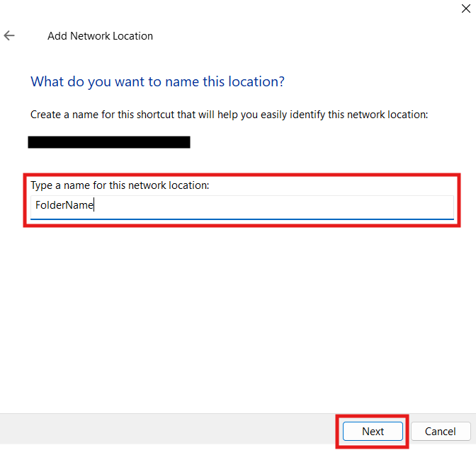Image resolution: width=476 pixels, height=450 pixels.
Task: Click the 'Create a name for this shortcut' text
Action: pos(229,114)
